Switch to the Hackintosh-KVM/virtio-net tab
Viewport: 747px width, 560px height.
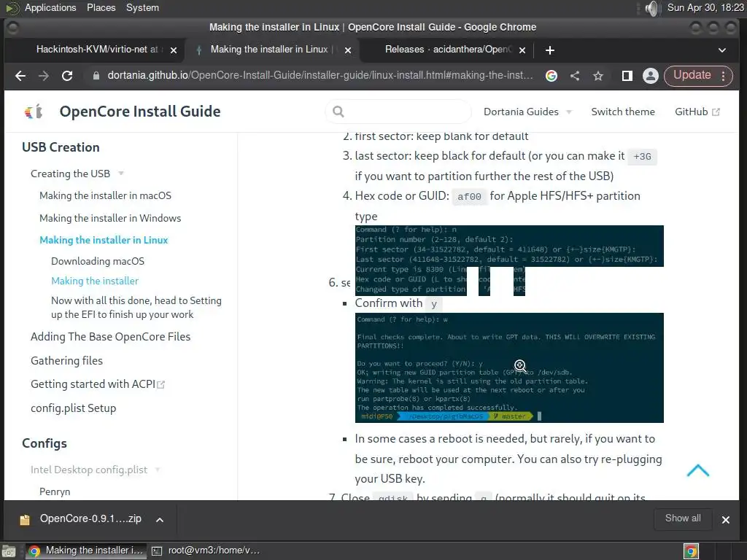97,50
